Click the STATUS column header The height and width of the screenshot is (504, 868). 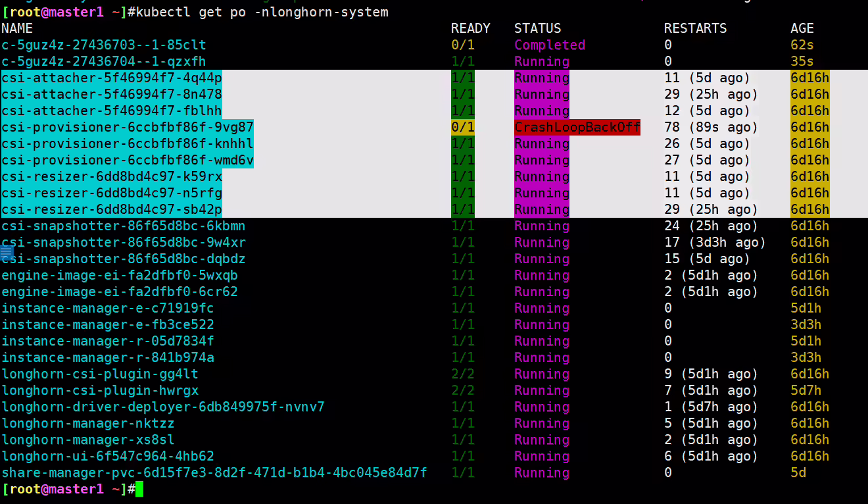[x=538, y=28]
